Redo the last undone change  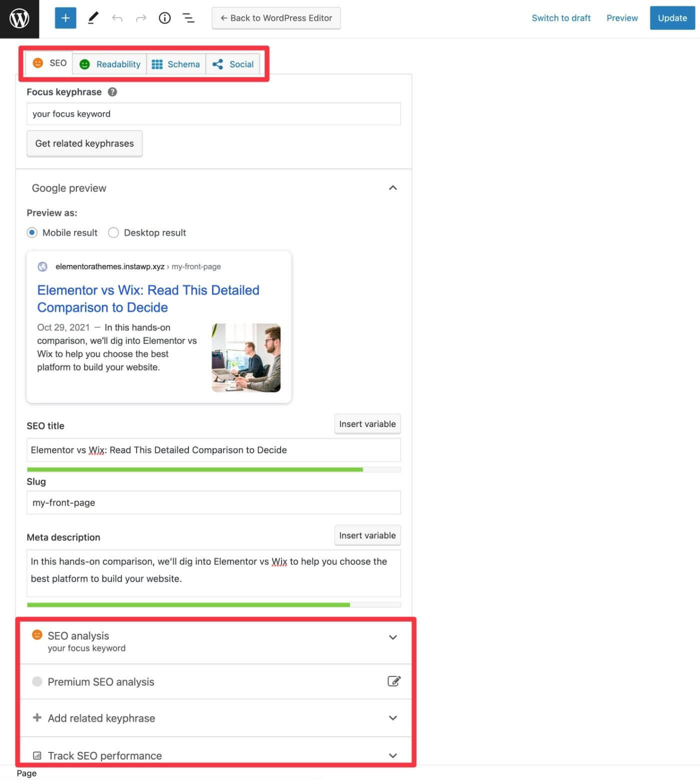pos(141,18)
